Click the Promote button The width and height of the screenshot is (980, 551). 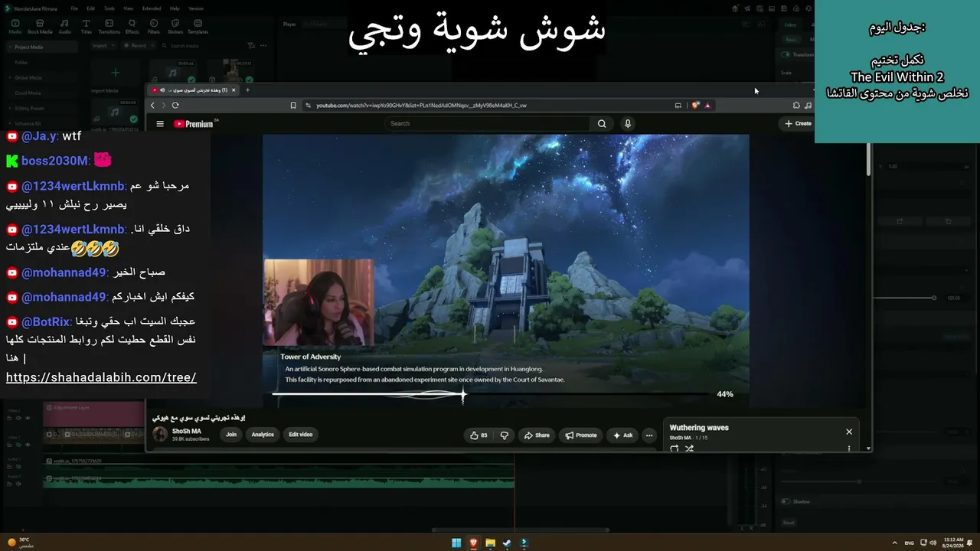point(581,435)
